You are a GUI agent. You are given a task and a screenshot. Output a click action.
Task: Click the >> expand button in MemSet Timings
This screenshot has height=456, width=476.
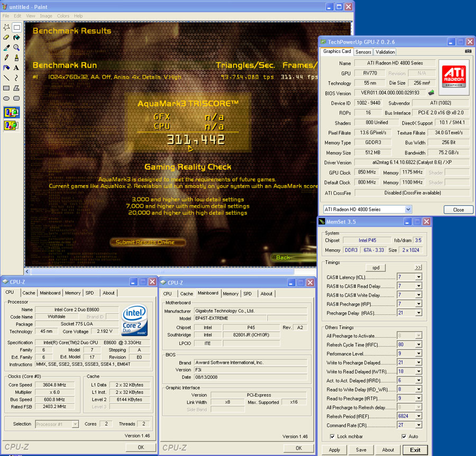pyautogui.click(x=418, y=267)
